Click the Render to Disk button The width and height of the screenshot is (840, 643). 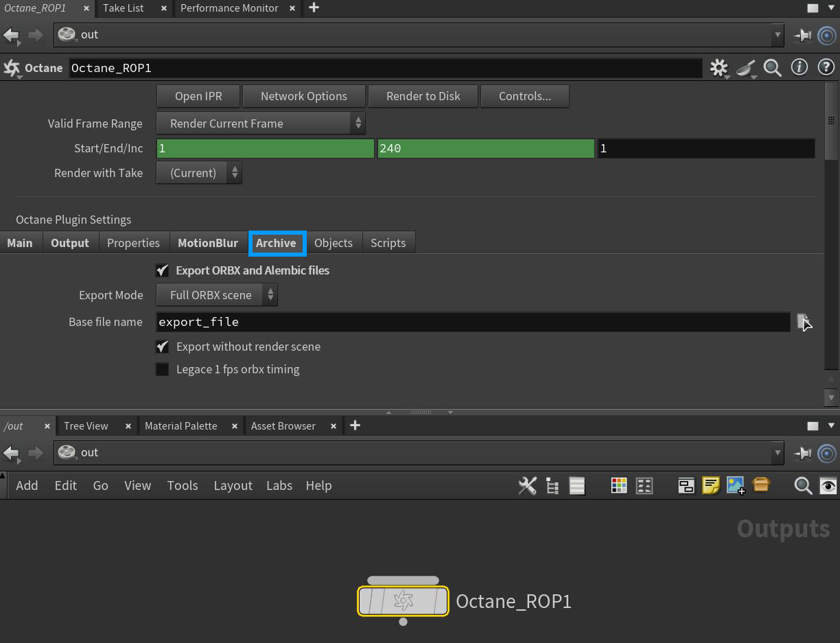click(x=423, y=96)
